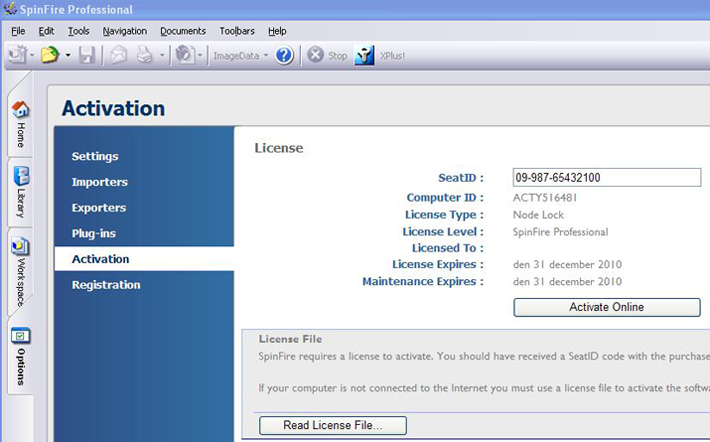Open the Navigation menu
The image size is (710, 442).
tap(125, 31)
